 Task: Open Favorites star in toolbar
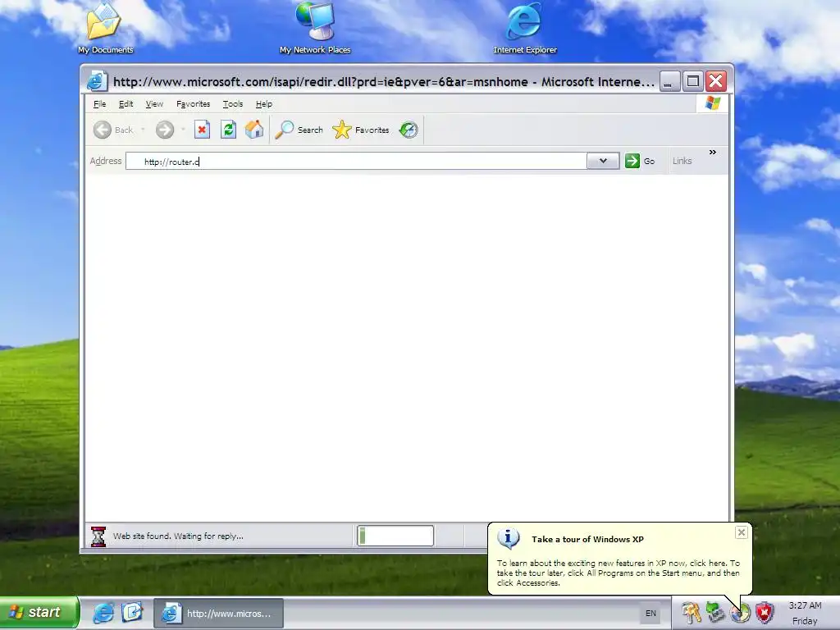click(x=342, y=130)
